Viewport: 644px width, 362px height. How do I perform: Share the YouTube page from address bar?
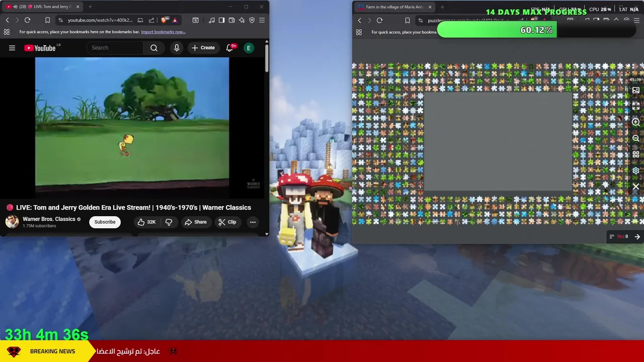(x=151, y=20)
